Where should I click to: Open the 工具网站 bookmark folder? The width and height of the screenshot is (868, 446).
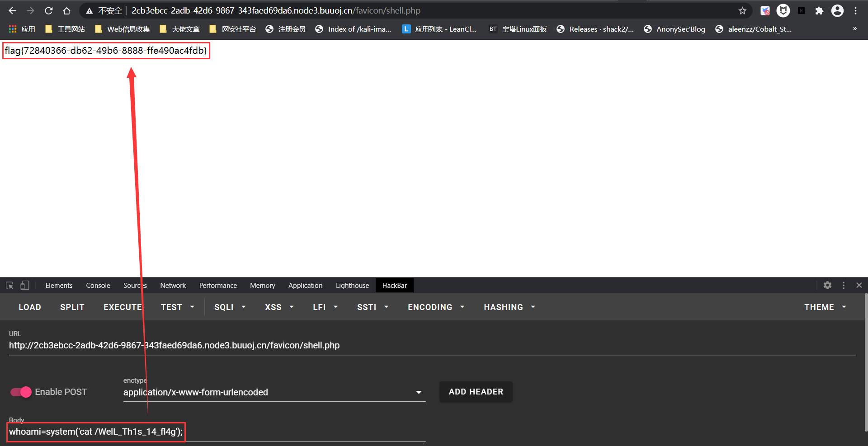[x=65, y=29]
